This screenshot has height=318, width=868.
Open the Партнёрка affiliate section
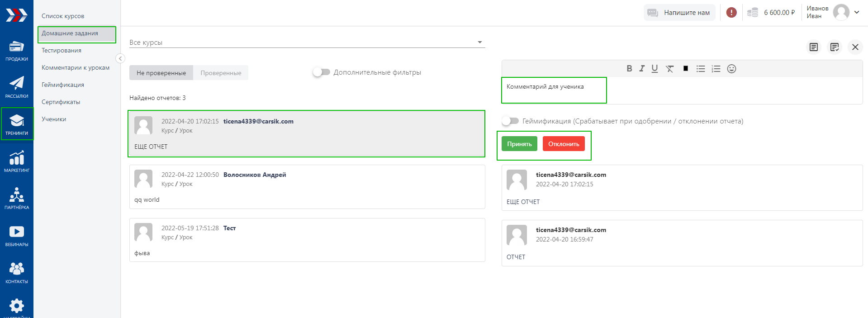tap(17, 199)
